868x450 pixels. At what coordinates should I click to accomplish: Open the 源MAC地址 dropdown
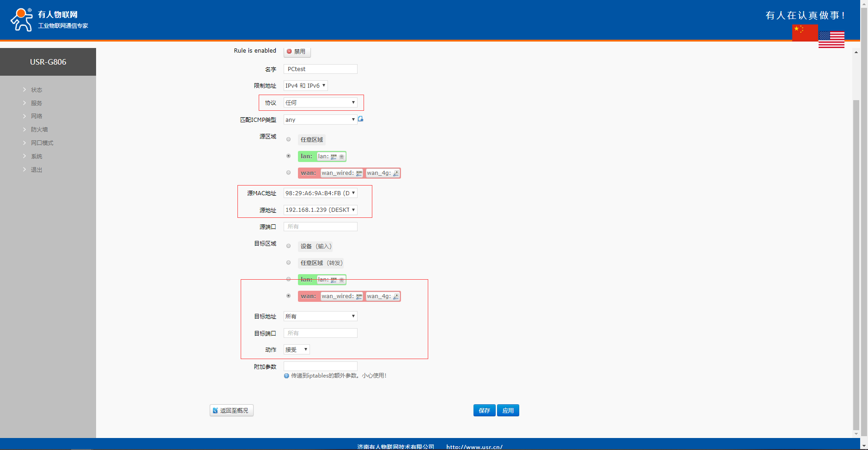[320, 193]
